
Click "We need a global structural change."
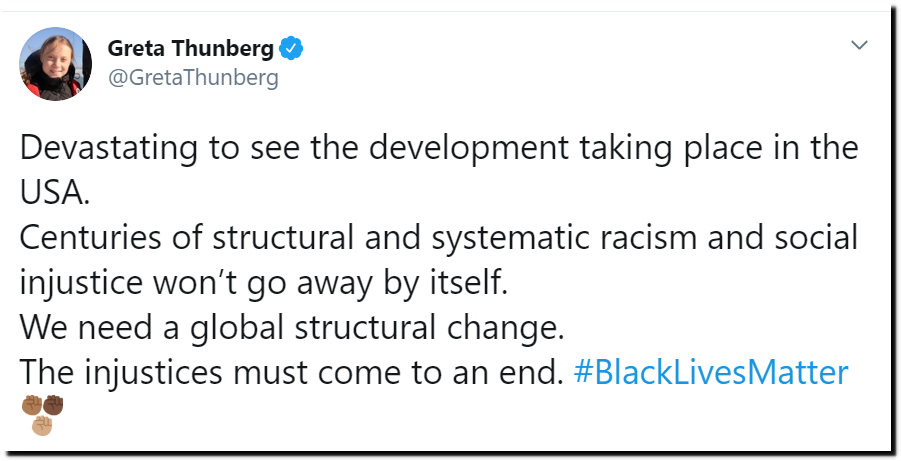pos(292,328)
